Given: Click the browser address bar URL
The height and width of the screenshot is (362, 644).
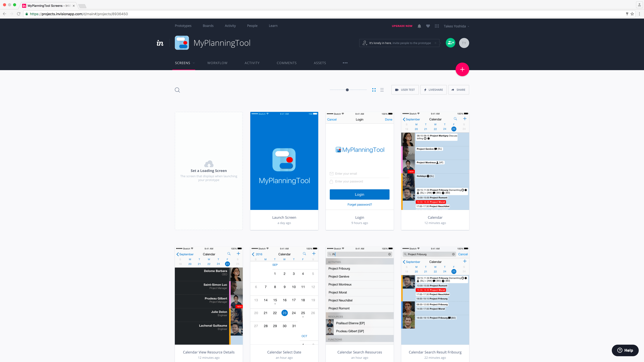Looking at the screenshot, I should pos(79,14).
